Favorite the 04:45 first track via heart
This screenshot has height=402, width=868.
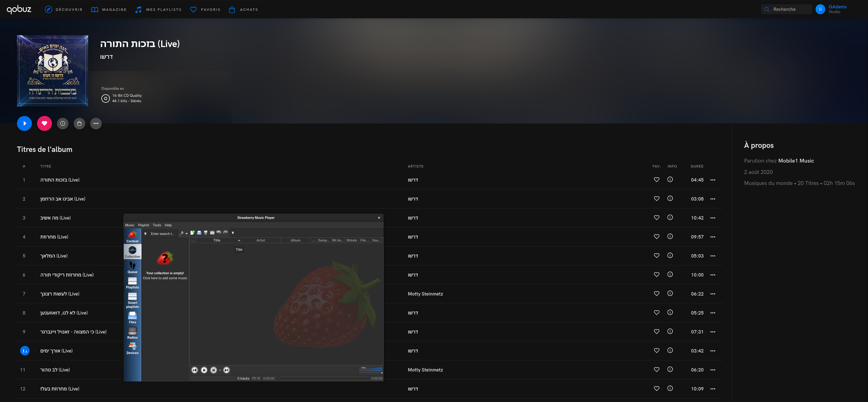coord(656,180)
